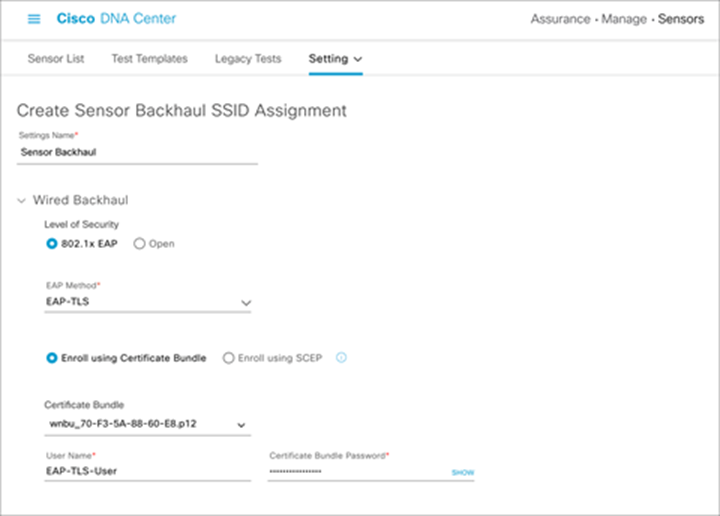Image resolution: width=720 pixels, height=516 pixels.
Task: Click the Assurance breadcrumb
Action: (x=560, y=19)
